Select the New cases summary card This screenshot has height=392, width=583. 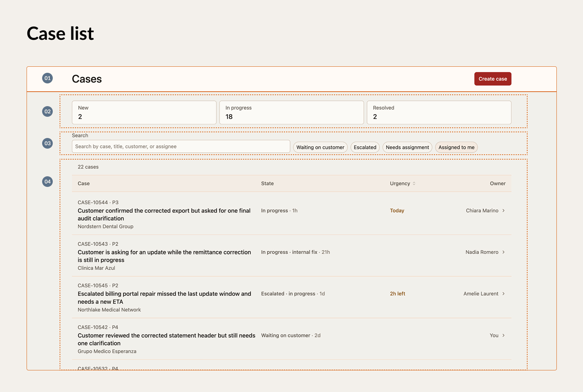click(144, 112)
